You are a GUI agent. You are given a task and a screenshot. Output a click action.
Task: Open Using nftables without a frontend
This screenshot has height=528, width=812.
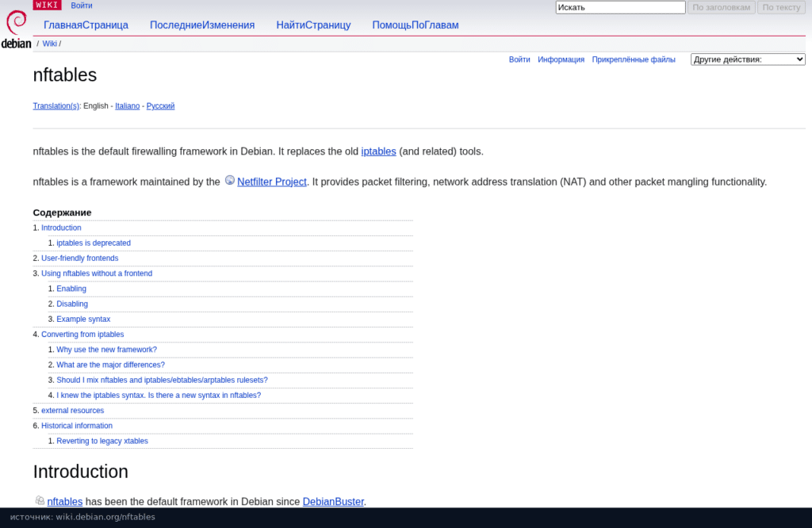click(97, 274)
